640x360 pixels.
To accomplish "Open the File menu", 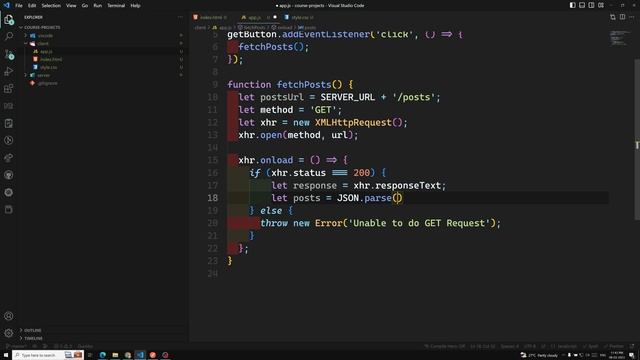I will coord(19,6).
